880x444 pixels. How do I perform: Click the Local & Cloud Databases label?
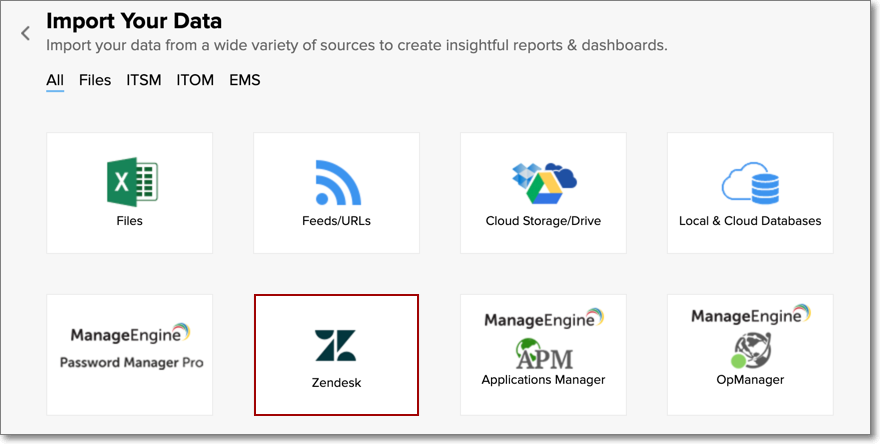point(750,221)
